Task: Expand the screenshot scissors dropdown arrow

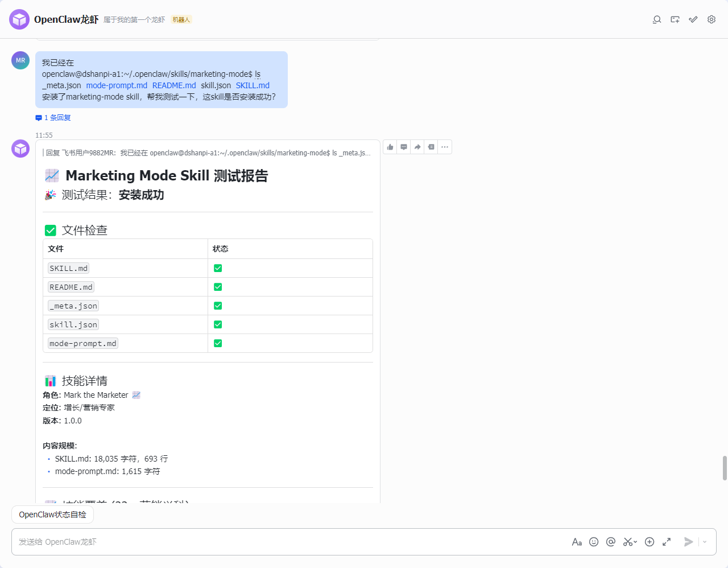Action: coord(635,542)
